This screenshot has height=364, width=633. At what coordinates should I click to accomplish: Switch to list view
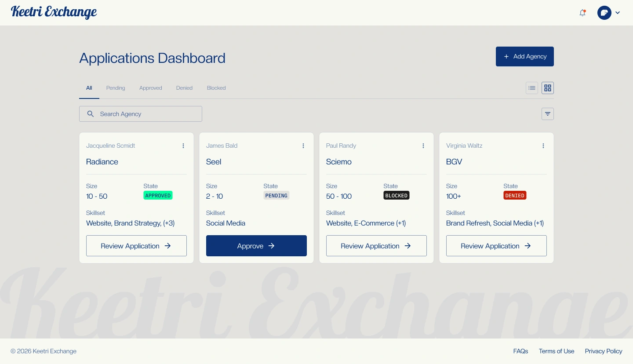pos(532,88)
